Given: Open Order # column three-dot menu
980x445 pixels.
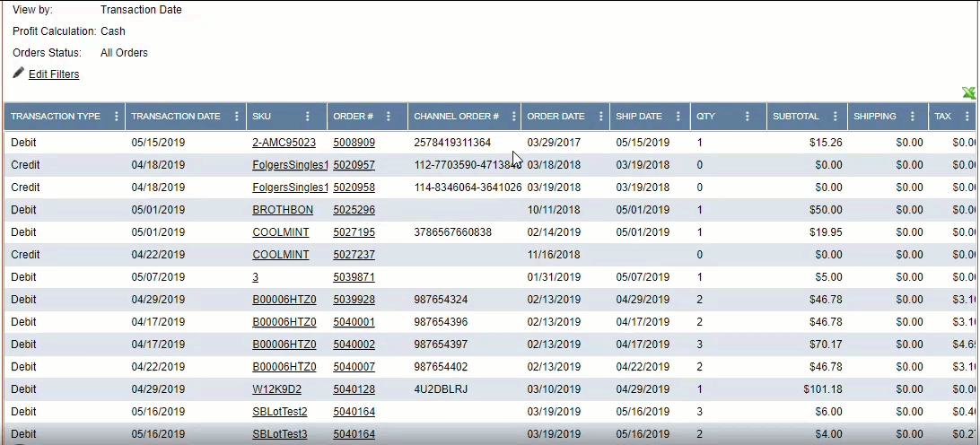Looking at the screenshot, I should [389, 117].
